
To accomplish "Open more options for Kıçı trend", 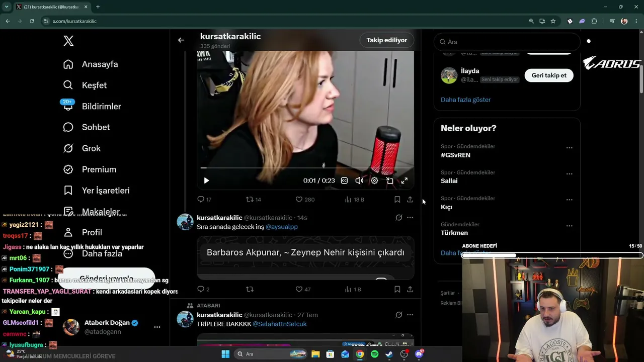I will [569, 200].
